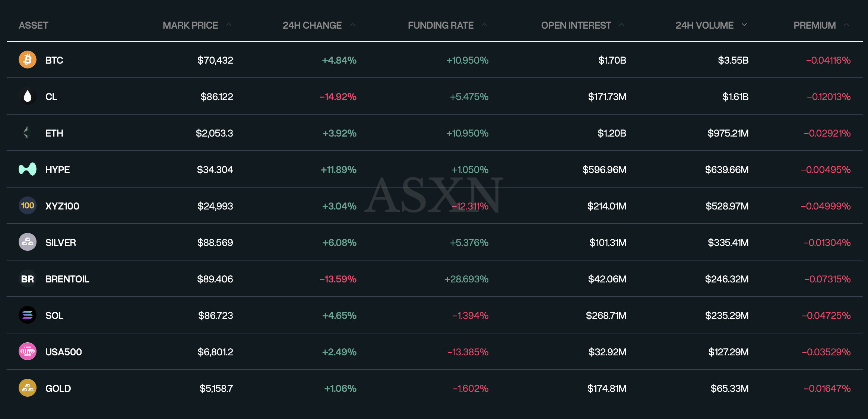Image resolution: width=868 pixels, height=419 pixels.
Task: Click the Bitcoin orange coin icon
Action: click(x=28, y=60)
